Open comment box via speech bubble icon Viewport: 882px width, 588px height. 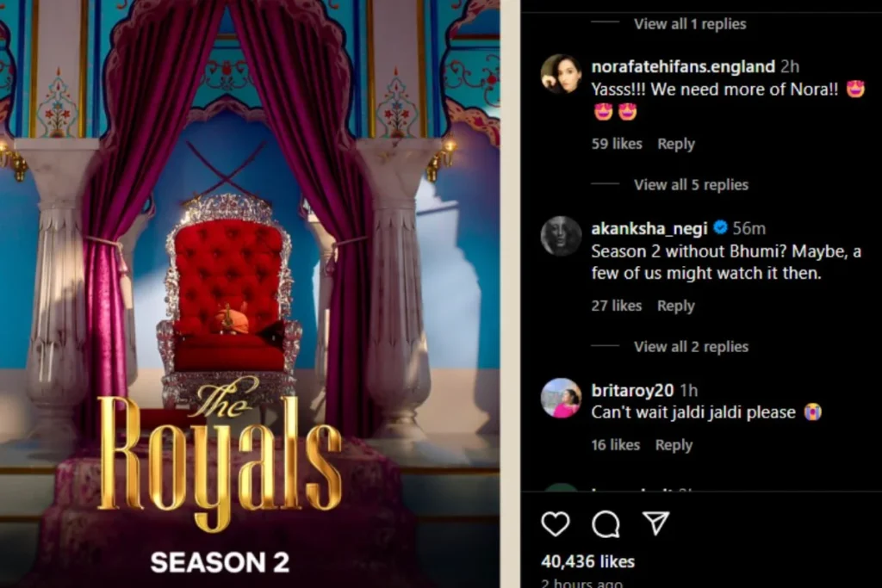(606, 524)
